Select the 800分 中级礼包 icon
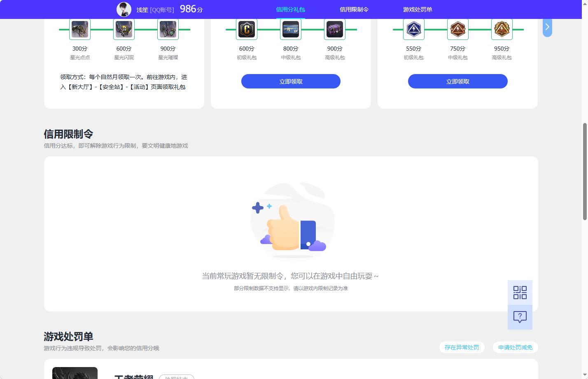 tap(291, 29)
